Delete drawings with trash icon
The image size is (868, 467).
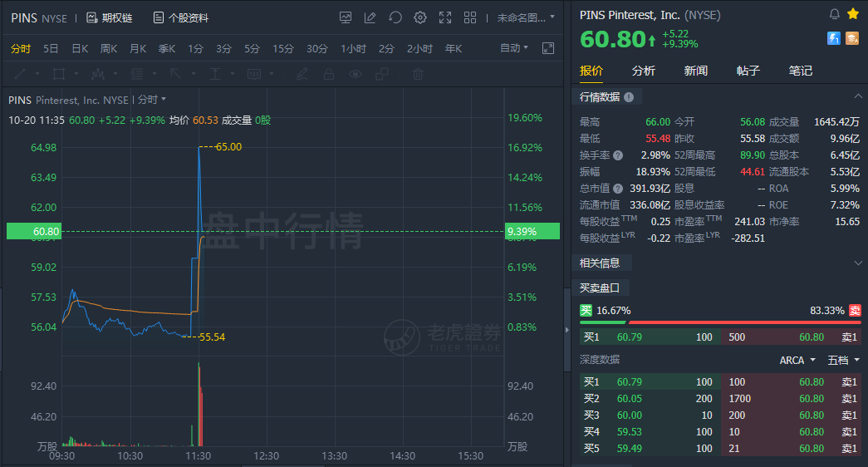pyautogui.click(x=418, y=74)
